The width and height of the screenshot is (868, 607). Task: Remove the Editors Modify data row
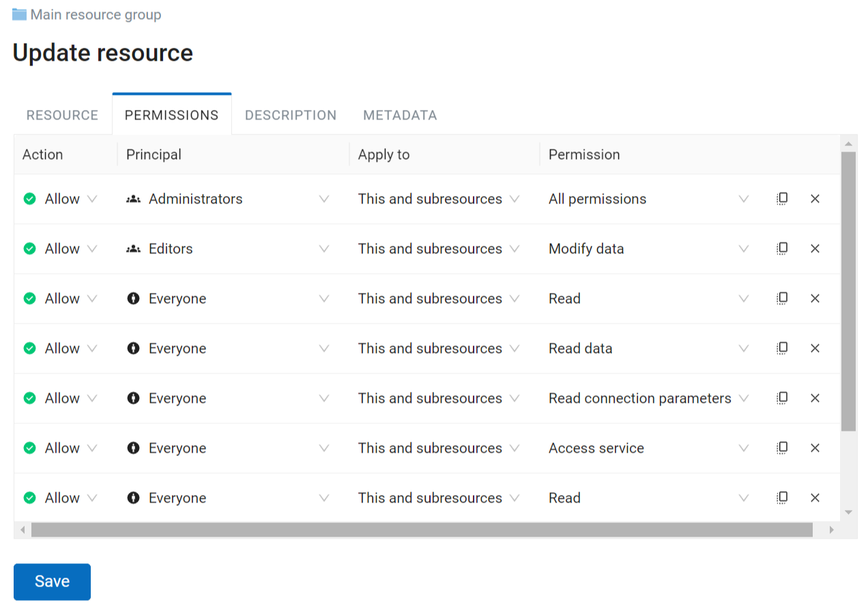coord(815,249)
